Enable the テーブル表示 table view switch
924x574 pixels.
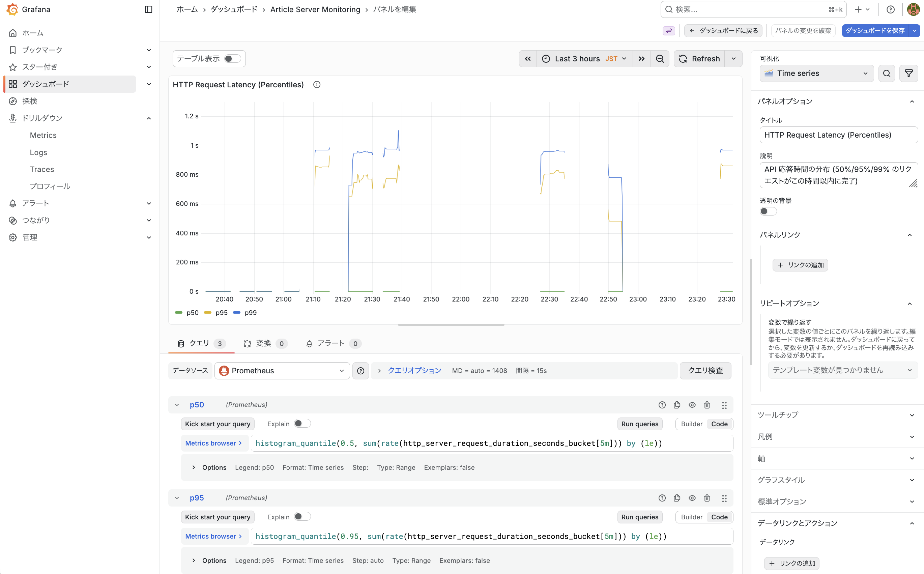[232, 59]
